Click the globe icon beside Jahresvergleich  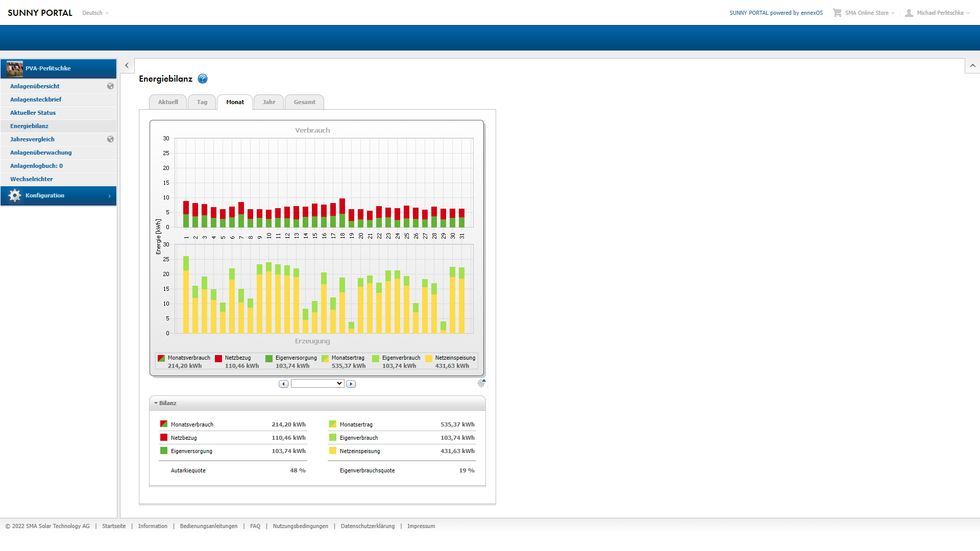click(110, 139)
